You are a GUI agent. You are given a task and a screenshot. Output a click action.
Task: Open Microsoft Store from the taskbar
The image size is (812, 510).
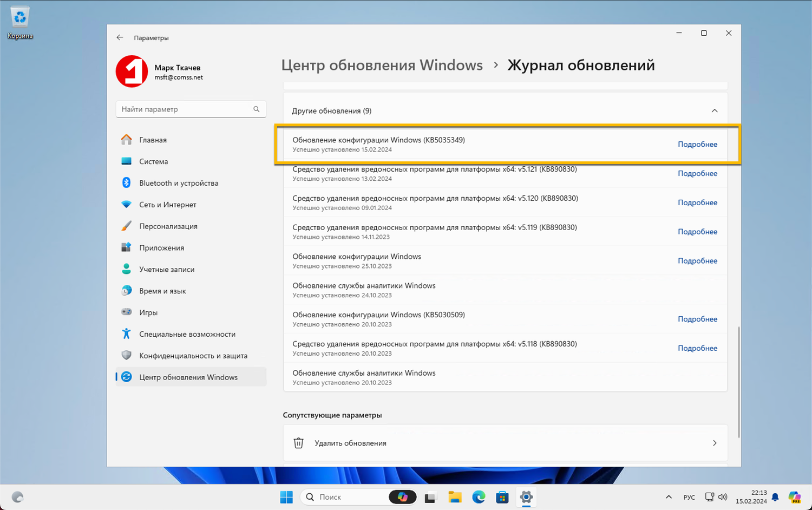(502, 497)
